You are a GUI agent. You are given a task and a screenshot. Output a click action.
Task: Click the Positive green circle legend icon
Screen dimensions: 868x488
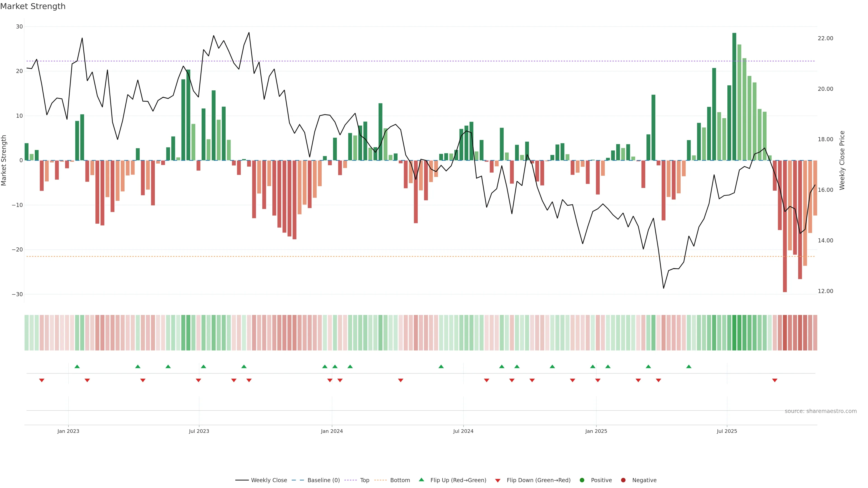click(582, 480)
